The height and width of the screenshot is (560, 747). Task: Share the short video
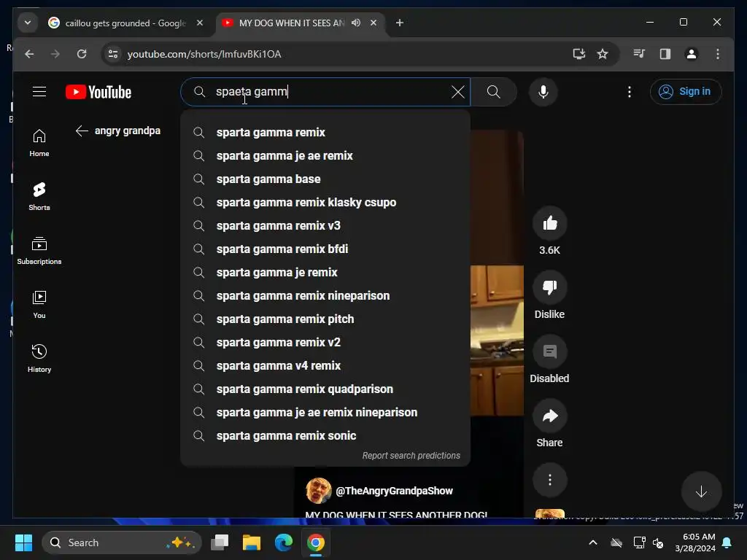[x=550, y=416]
